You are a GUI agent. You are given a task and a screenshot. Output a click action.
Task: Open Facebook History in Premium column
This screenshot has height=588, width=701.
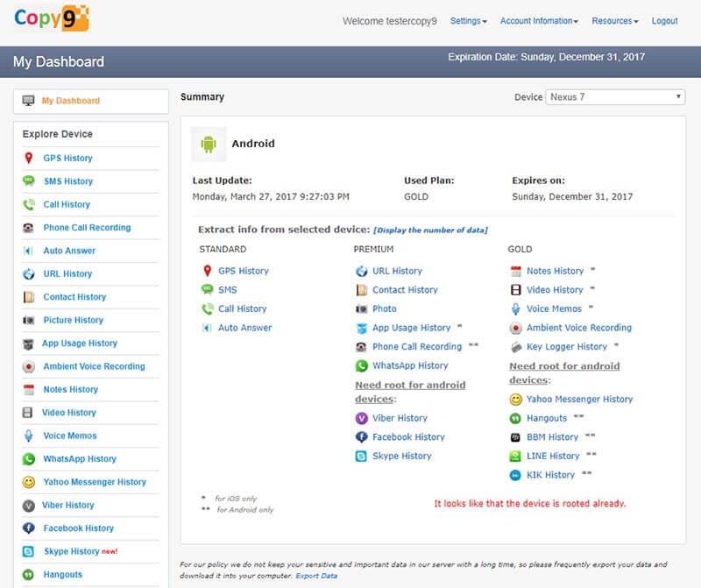(408, 437)
